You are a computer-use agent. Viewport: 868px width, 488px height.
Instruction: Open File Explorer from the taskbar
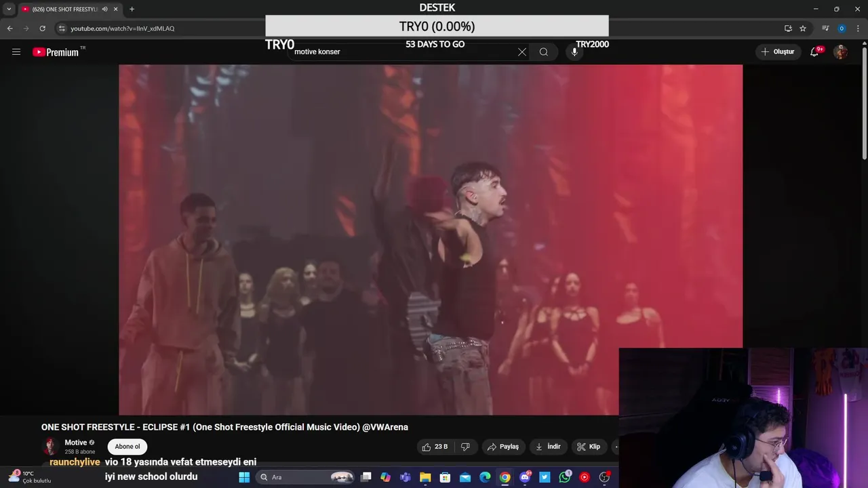pos(425,477)
